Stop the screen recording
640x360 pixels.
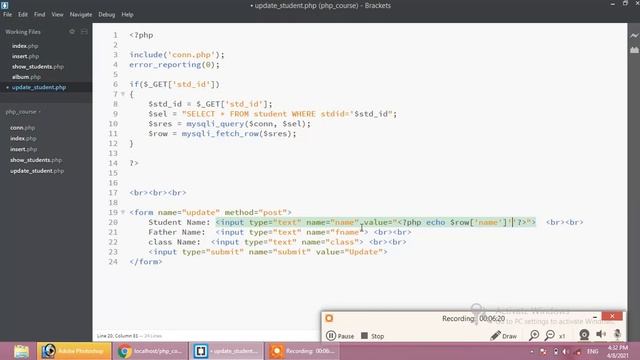point(373,336)
